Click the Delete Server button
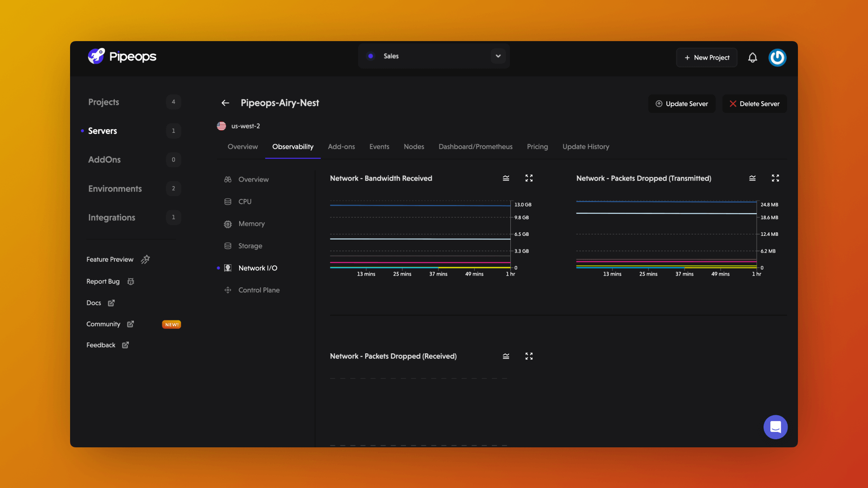Image resolution: width=868 pixels, height=488 pixels. 755,104
